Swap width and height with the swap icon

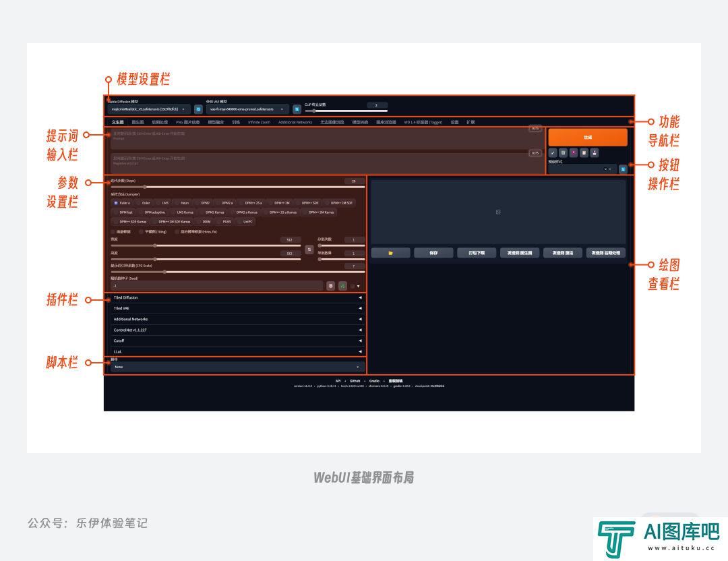[309, 250]
